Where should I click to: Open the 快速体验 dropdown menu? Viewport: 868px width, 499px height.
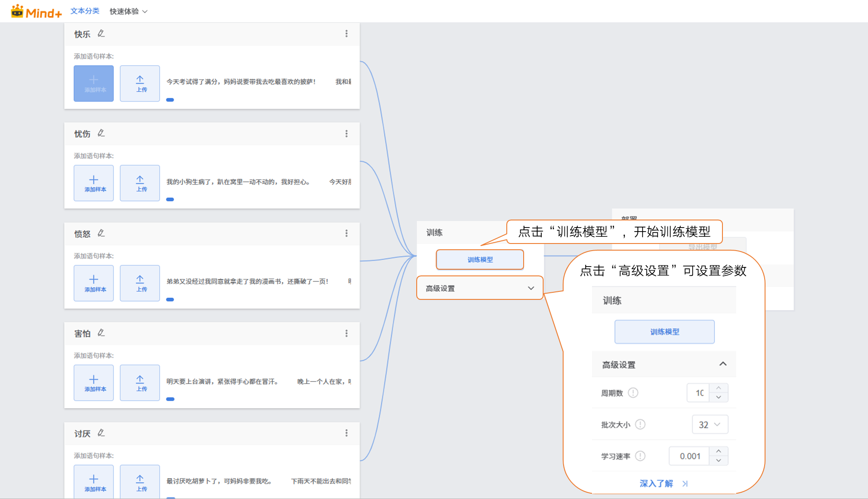click(x=128, y=12)
